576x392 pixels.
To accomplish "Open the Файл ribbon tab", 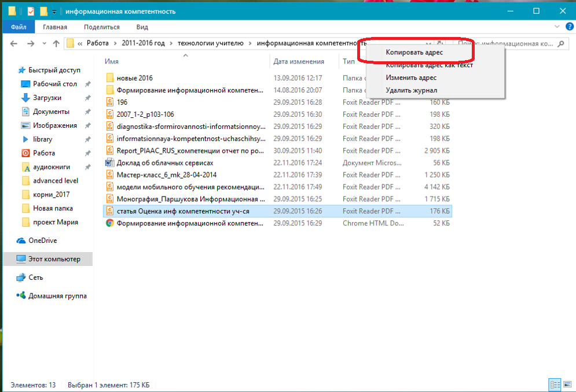I will coord(19,27).
